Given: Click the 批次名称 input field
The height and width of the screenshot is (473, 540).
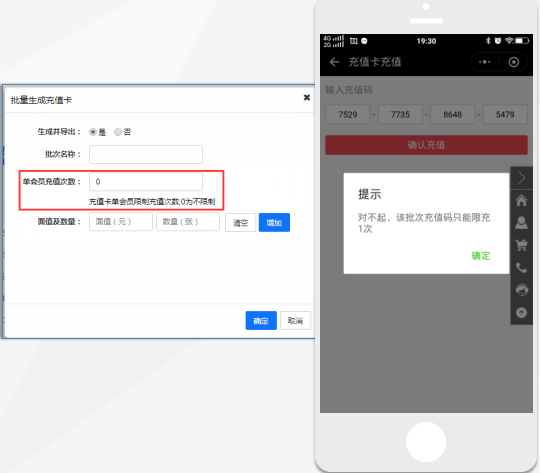Looking at the screenshot, I should [146, 154].
